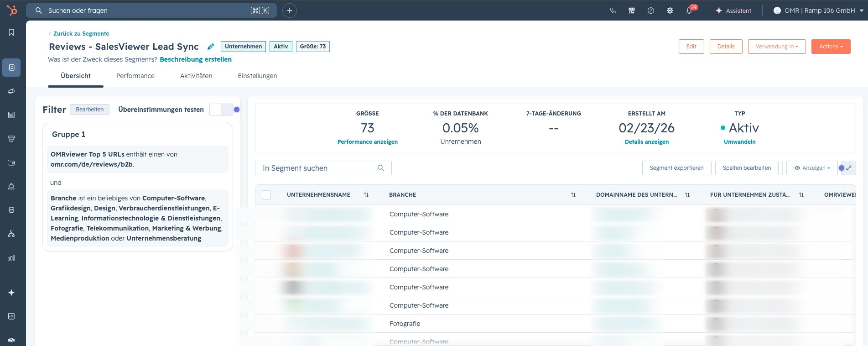
Task: Open the marketplace storefront icon
Action: (632, 10)
